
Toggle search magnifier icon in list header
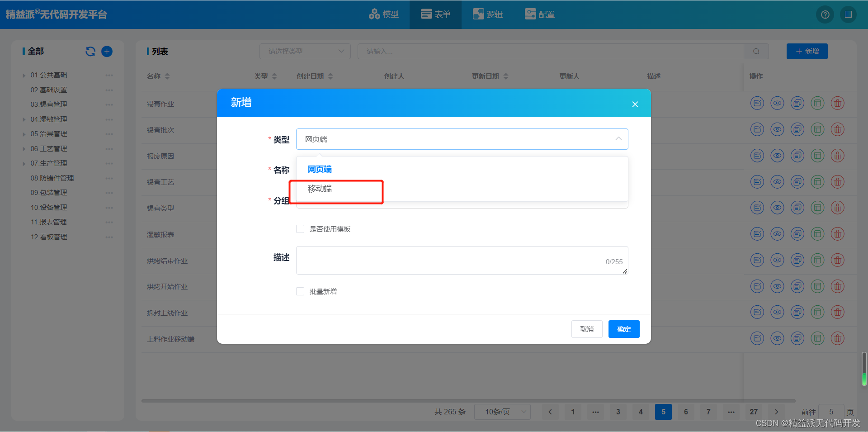(x=756, y=51)
